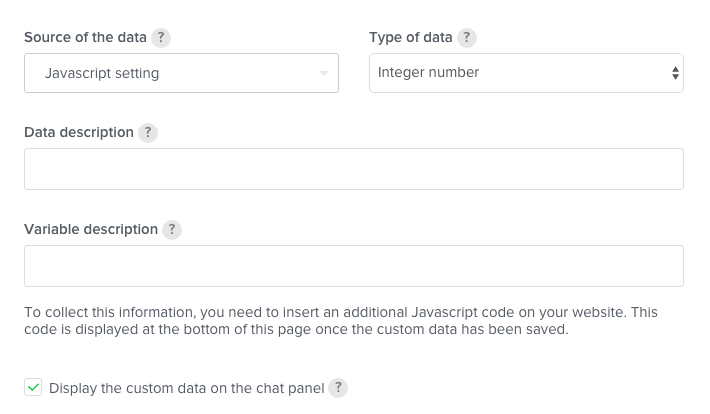Click the 'Source of the data' label

point(85,37)
